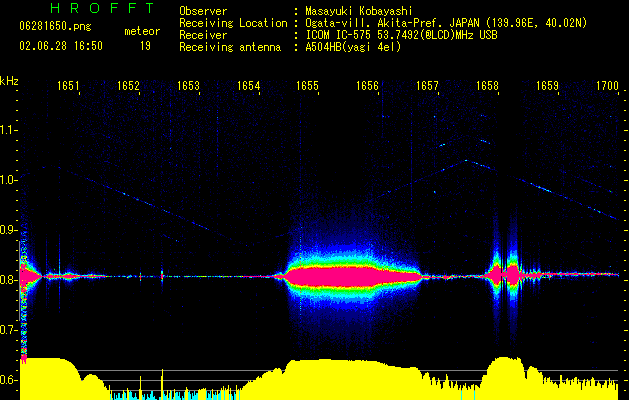Click the Receiving Location label
The image size is (629, 400).
click(233, 23)
